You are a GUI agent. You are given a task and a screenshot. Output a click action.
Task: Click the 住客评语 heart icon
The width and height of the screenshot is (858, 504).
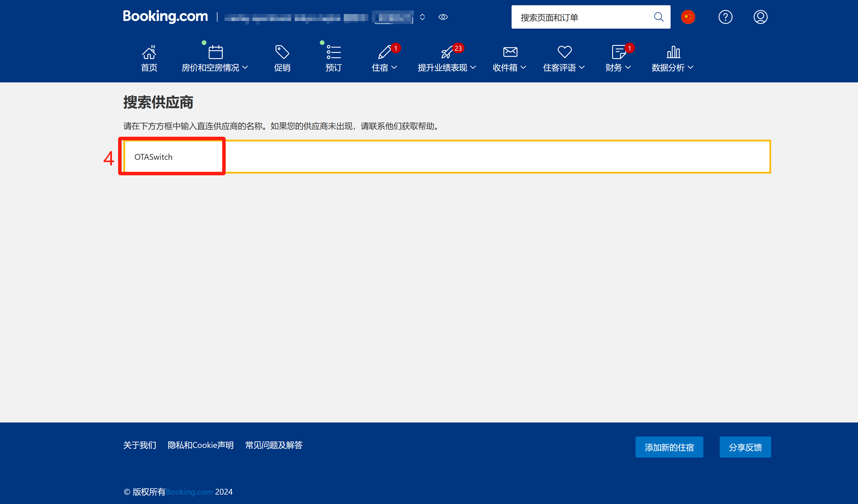pos(564,52)
